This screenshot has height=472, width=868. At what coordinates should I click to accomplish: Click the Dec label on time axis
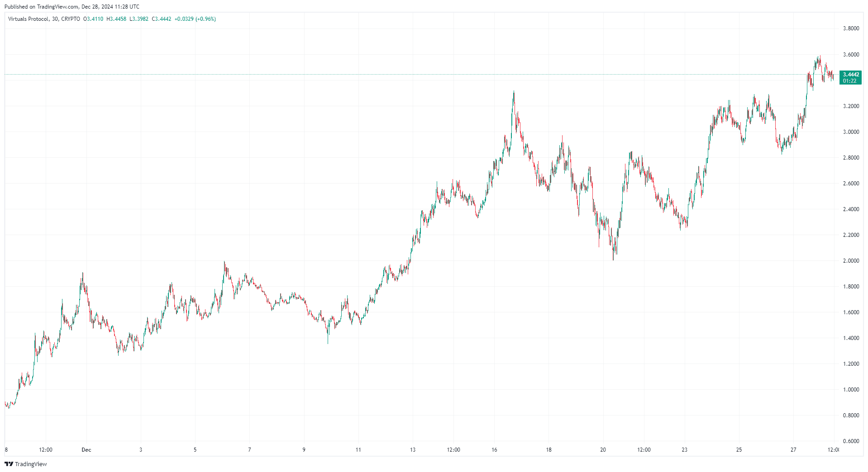coord(86,450)
